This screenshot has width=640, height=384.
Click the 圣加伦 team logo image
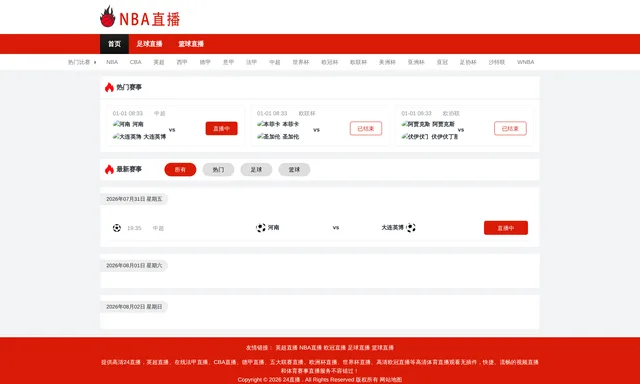click(x=269, y=137)
